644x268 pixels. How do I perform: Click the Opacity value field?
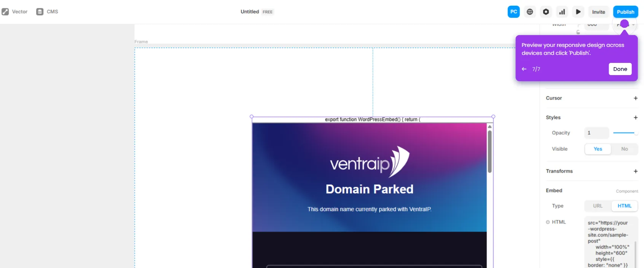click(x=596, y=133)
